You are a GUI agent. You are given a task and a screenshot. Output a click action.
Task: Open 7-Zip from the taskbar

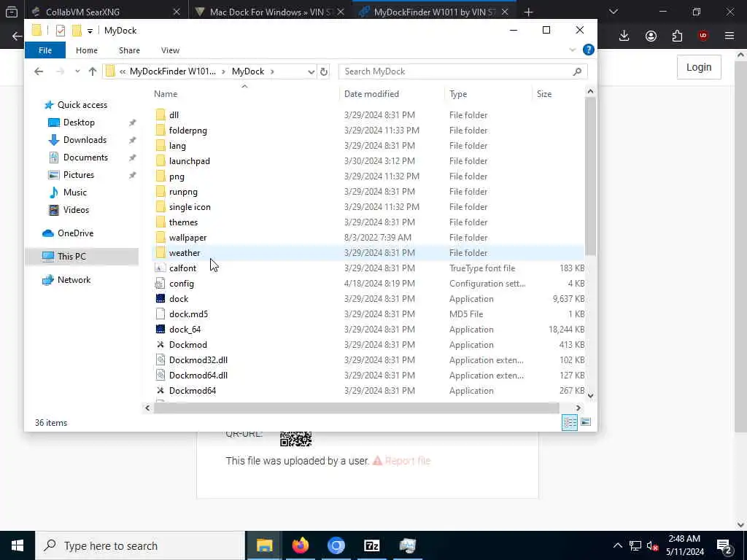[371, 545]
